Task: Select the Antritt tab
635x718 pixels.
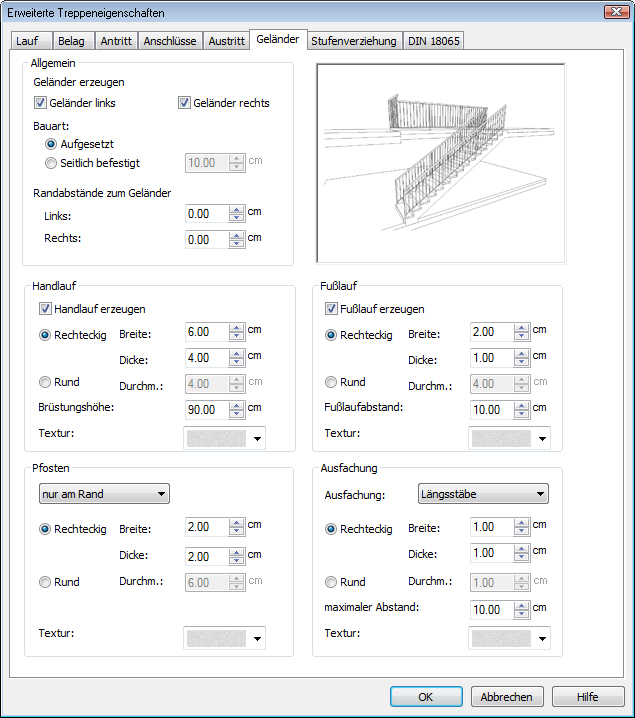Action: coord(116,41)
